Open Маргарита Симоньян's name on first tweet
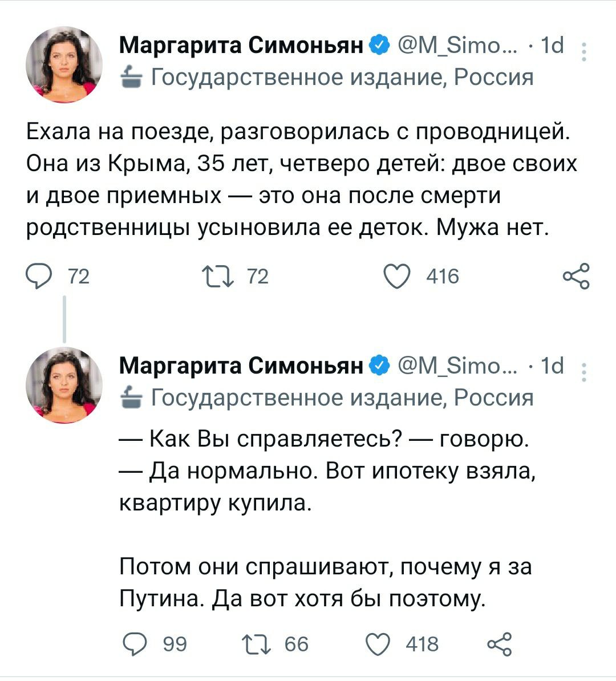Viewport: 616px width, 681px height. coord(241,46)
